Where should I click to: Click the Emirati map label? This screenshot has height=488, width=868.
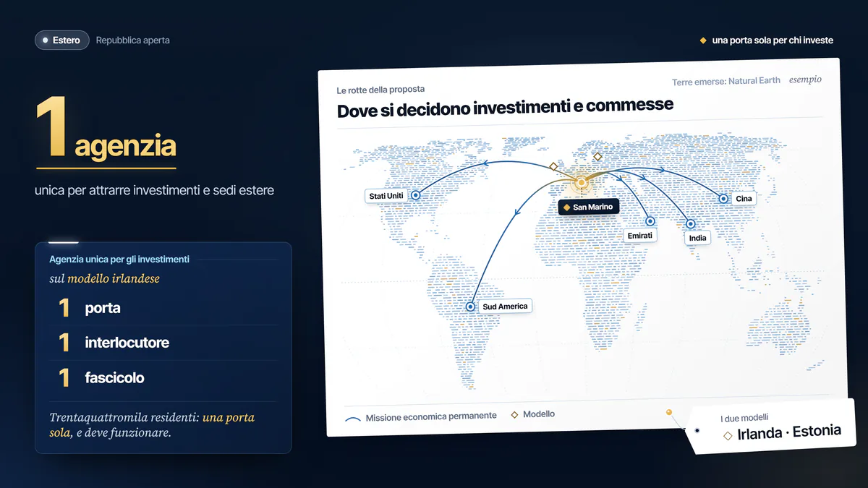(640, 236)
